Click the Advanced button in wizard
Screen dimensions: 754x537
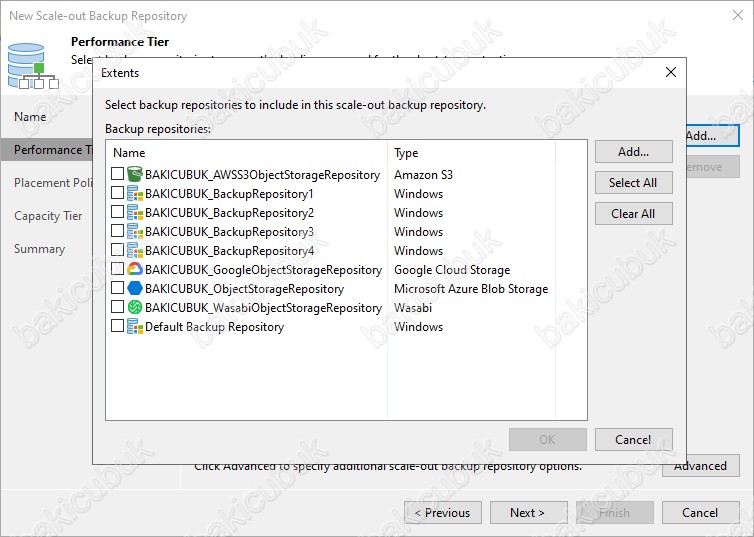[x=701, y=466]
